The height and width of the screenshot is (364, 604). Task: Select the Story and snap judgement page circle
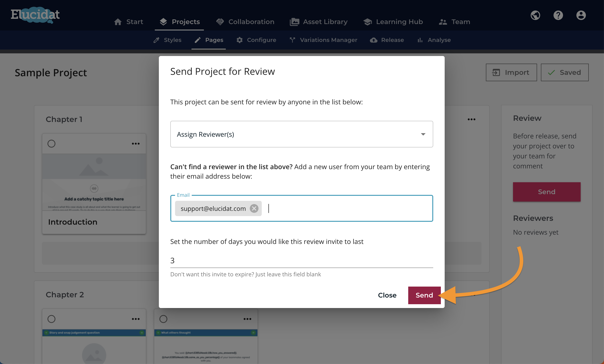[x=51, y=319]
